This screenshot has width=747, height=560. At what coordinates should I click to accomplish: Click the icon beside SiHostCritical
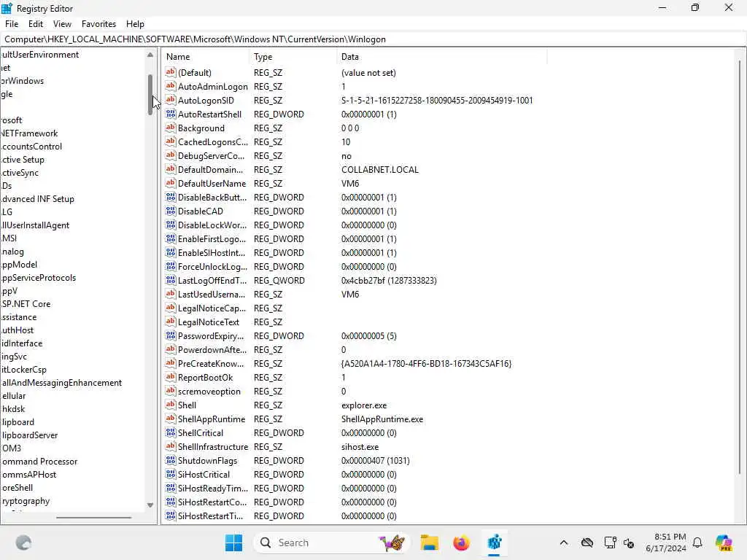[171, 474]
